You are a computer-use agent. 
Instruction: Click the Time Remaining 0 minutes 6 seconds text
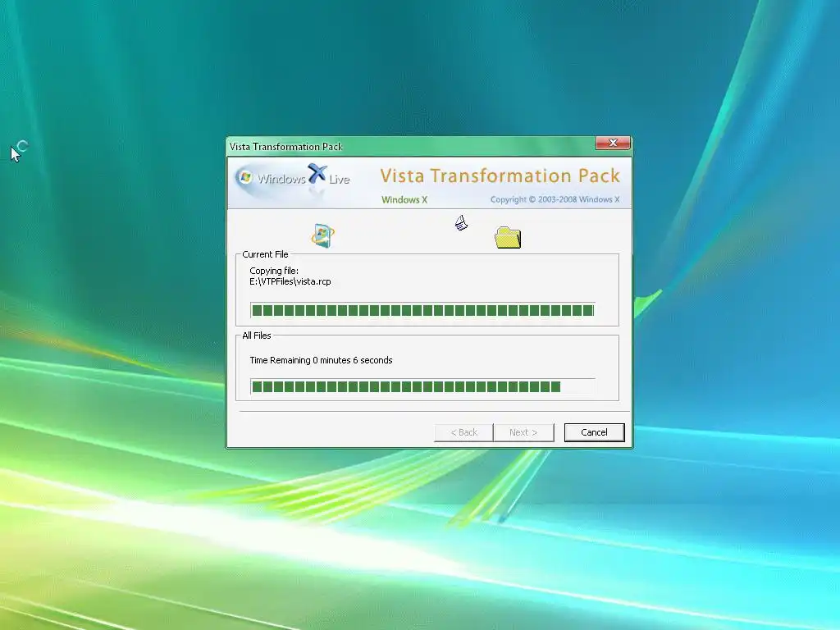pos(321,360)
